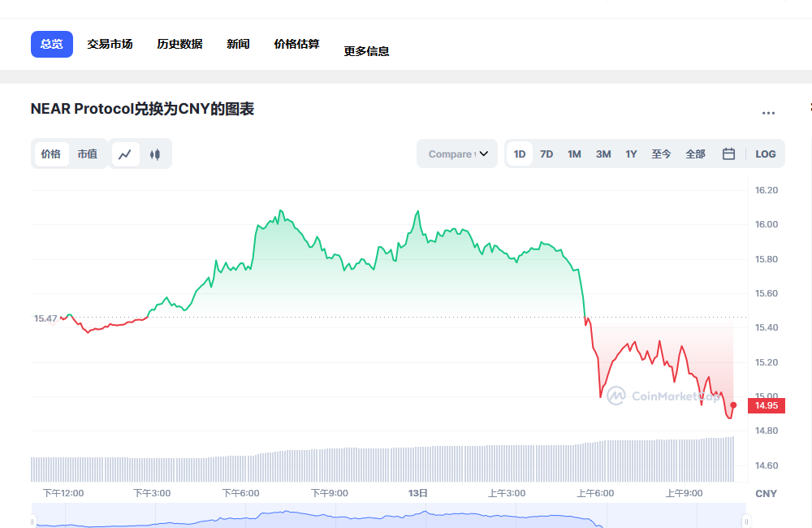Click the red endpoint dot on chart line
Viewport: 812px width, 528px height.
[733, 405]
